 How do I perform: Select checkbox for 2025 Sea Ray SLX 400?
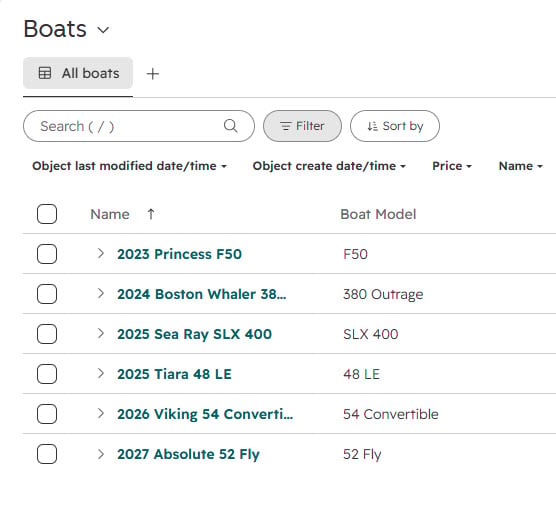47,334
